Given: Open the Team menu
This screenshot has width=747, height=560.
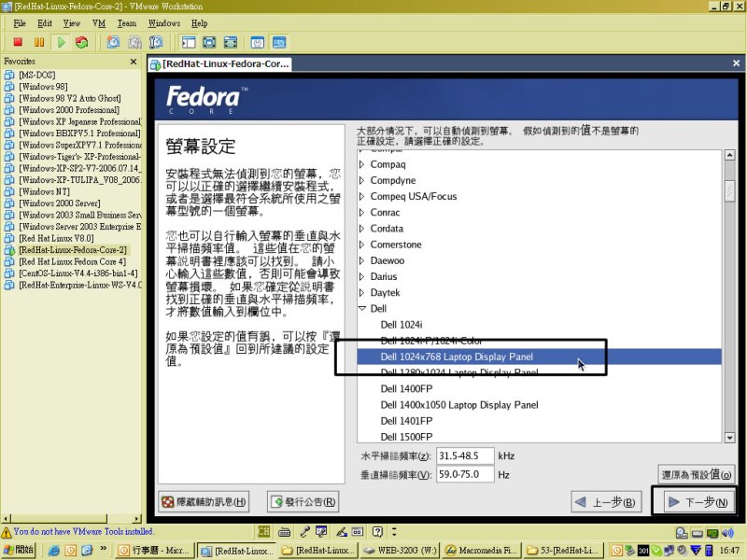Looking at the screenshot, I should point(127,23).
